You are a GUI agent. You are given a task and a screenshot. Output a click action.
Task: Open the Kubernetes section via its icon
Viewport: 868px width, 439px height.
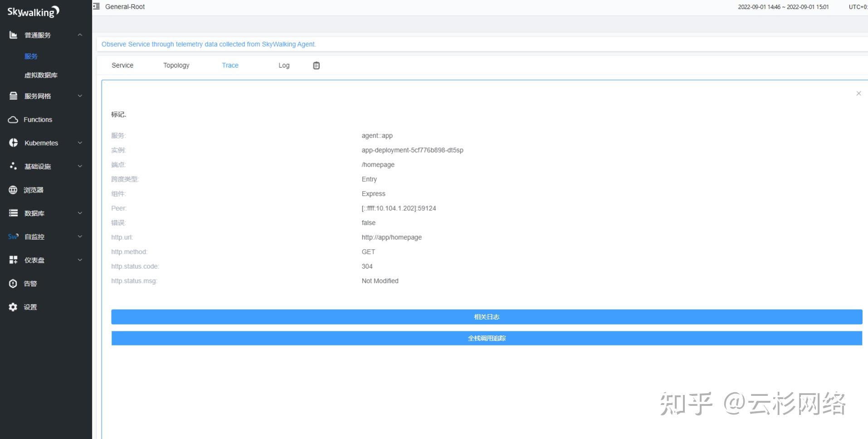coord(13,143)
